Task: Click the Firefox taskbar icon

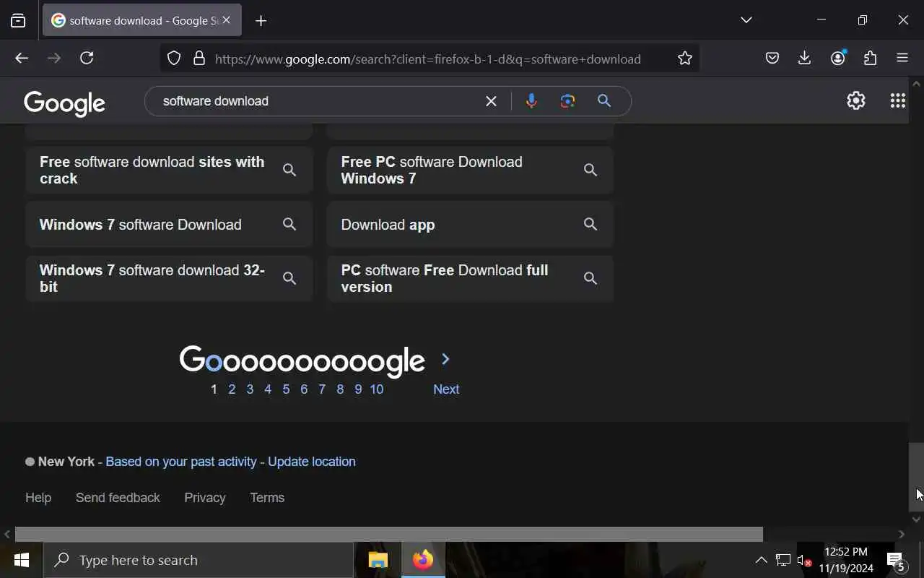Action: pyautogui.click(x=423, y=560)
